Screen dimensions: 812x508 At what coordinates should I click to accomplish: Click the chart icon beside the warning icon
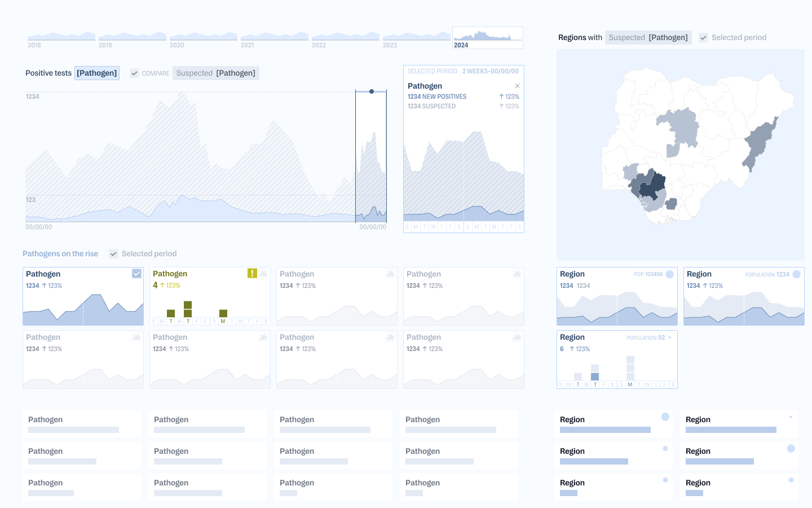coord(263,273)
